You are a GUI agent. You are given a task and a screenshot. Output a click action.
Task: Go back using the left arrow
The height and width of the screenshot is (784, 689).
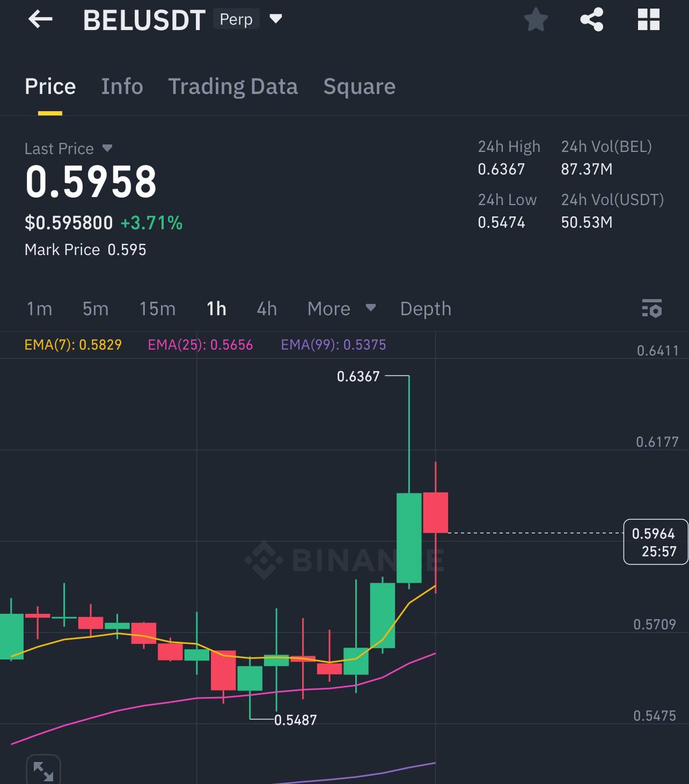[40, 20]
